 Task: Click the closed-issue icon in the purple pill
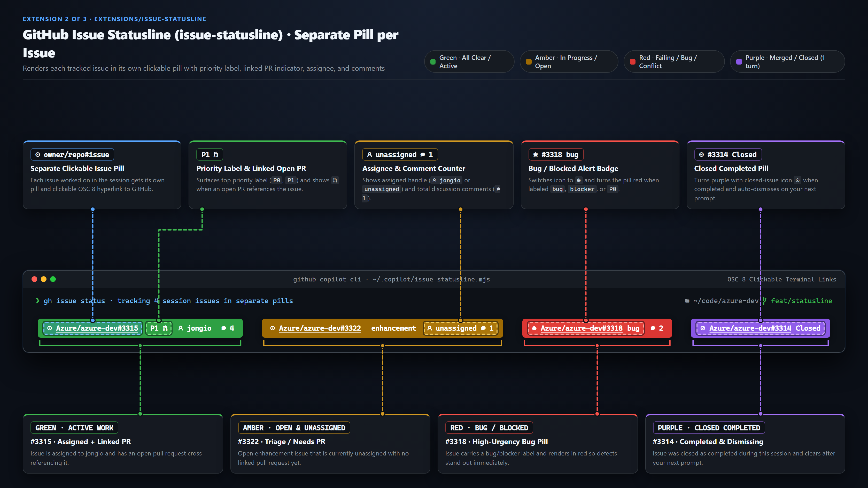703,328
